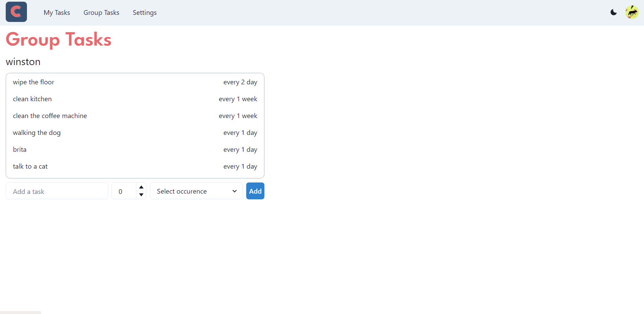Open the user avatar profile picture

(x=632, y=12)
